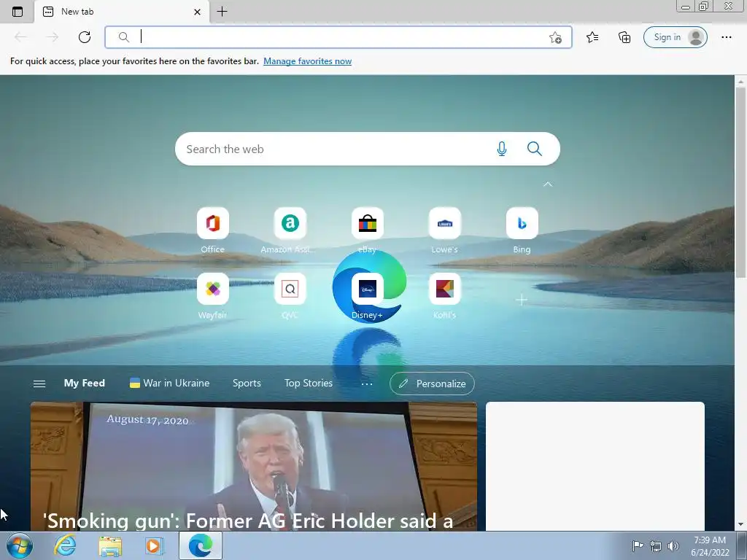Focus the address bar field
The height and width of the screenshot is (560, 747).
tap(338, 37)
